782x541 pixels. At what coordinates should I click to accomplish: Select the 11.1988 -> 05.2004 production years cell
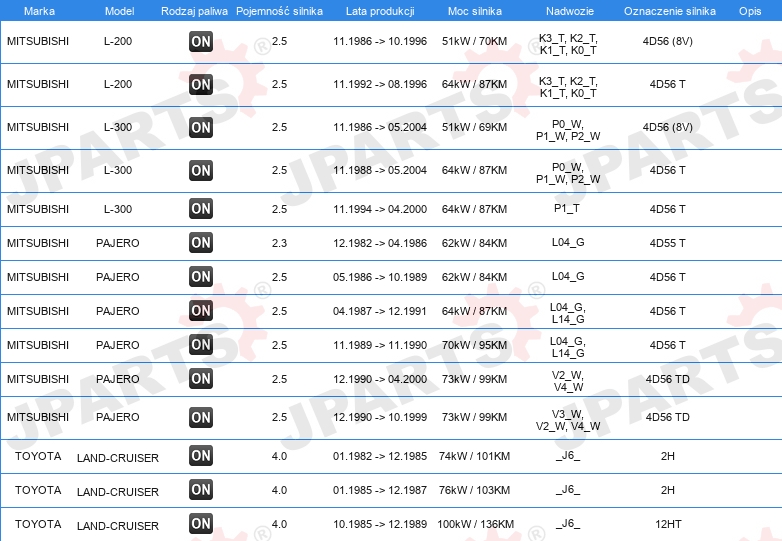tap(380, 170)
